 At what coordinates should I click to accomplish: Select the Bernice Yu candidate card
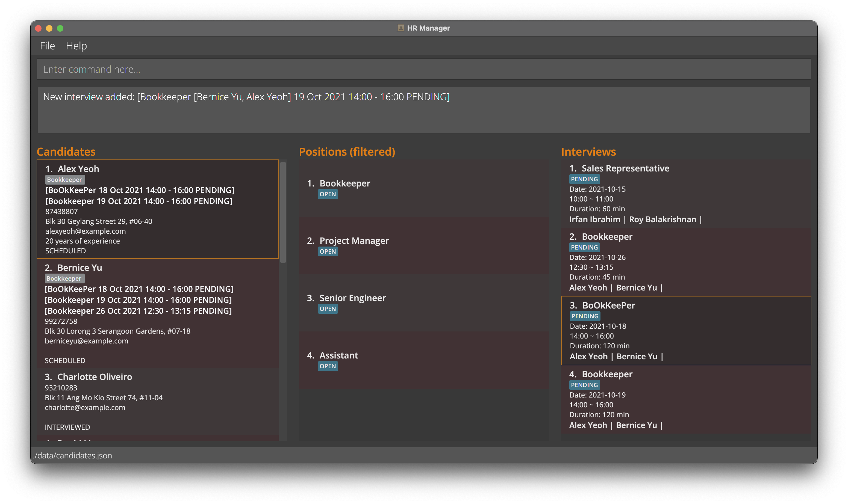coord(157,313)
